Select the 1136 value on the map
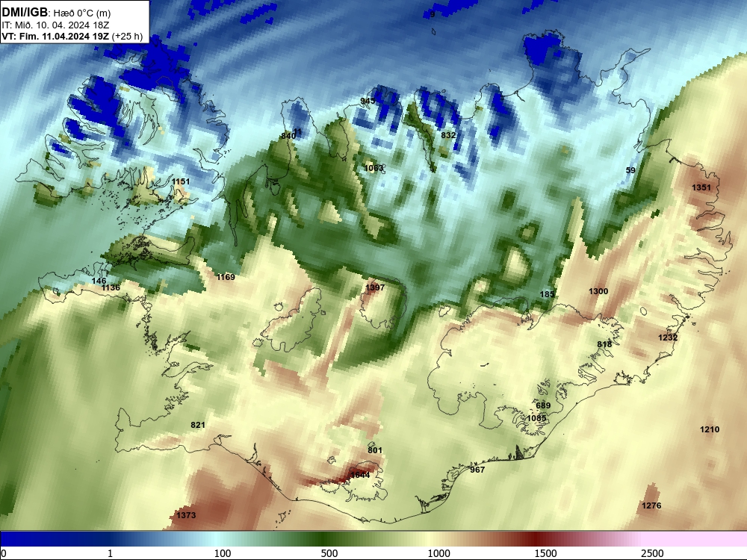The height and width of the screenshot is (560, 747). click(111, 287)
